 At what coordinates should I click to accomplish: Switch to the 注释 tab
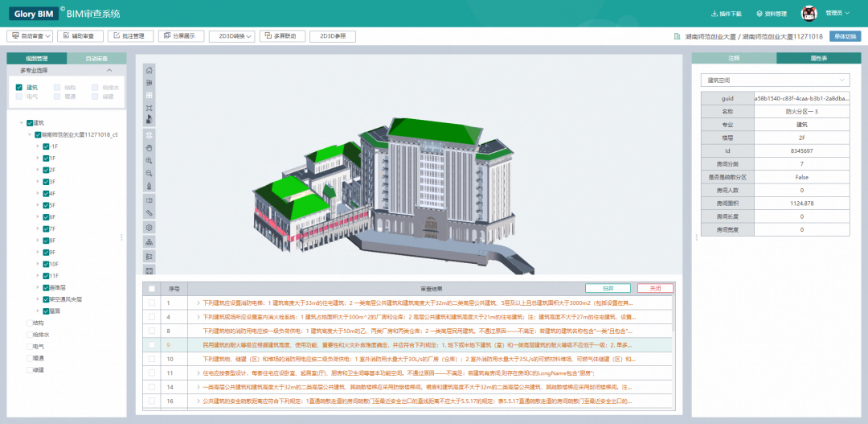pos(734,59)
